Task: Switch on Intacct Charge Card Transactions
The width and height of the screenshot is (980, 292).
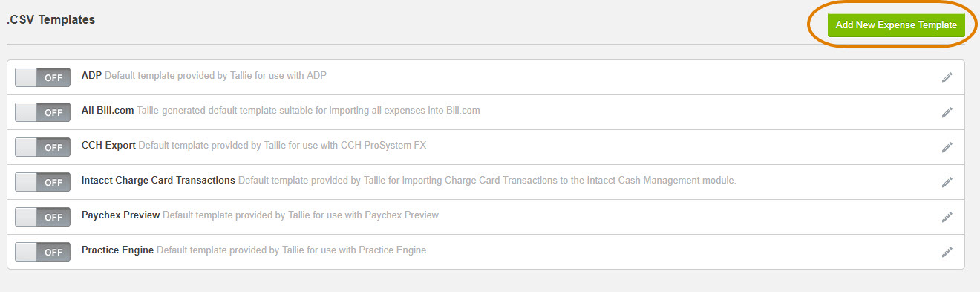Action: point(43,182)
